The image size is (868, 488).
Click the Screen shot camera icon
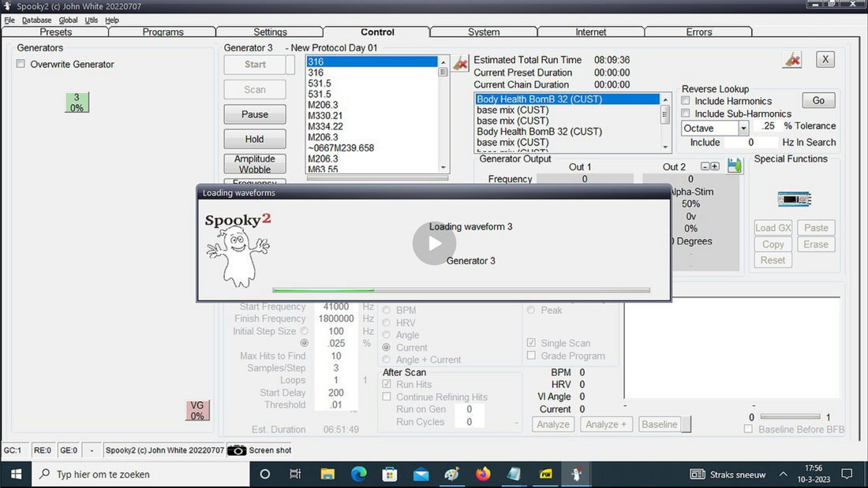(x=237, y=450)
